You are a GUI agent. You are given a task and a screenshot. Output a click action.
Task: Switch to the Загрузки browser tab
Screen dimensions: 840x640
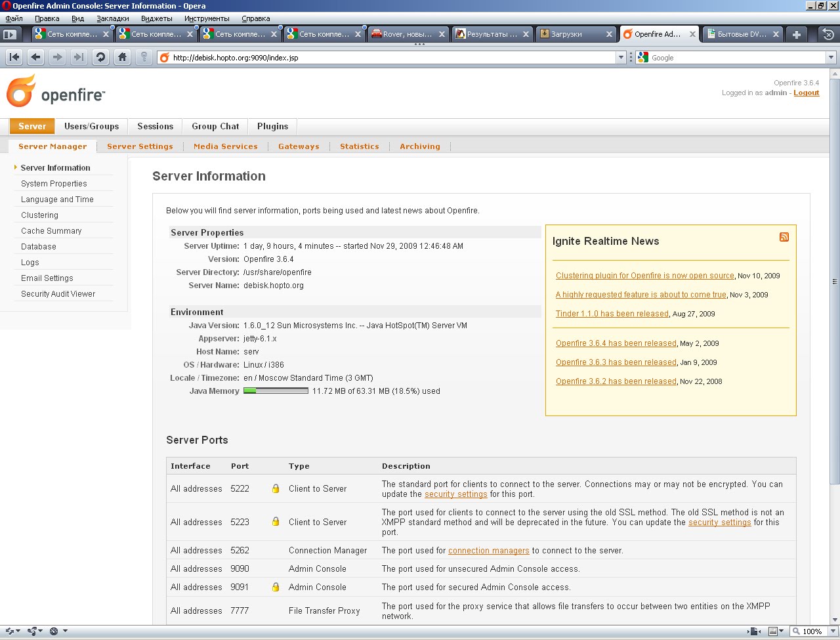[576, 34]
